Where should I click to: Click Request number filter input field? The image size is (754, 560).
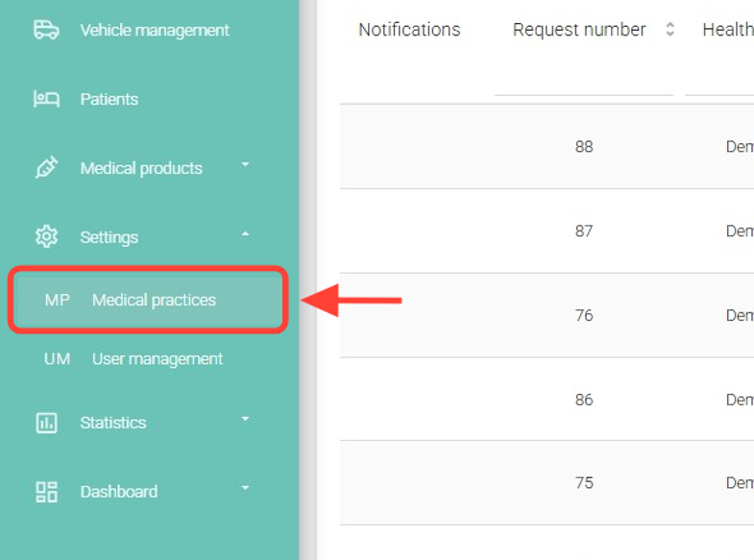pos(583,85)
